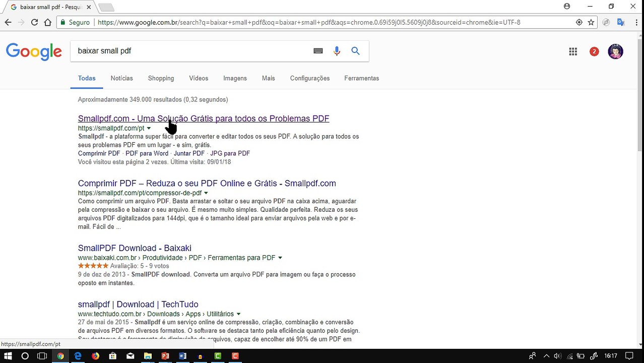Open the browser home page icon
The height and width of the screenshot is (363, 644).
click(47, 22)
